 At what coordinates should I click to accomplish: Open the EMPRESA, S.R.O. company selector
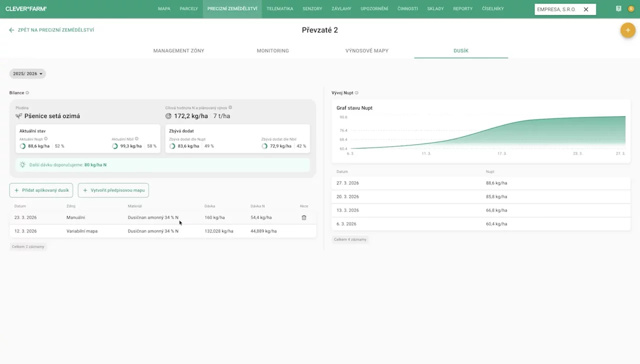point(556,9)
